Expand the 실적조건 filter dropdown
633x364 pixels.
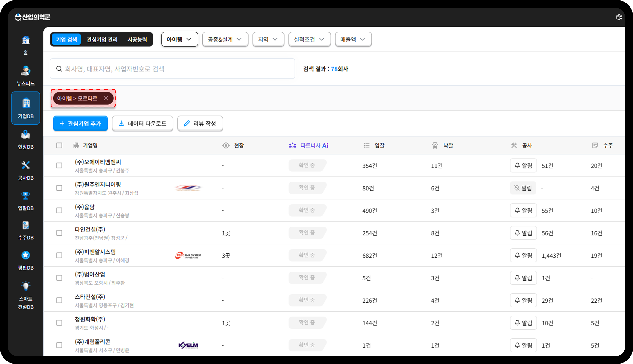(x=309, y=39)
